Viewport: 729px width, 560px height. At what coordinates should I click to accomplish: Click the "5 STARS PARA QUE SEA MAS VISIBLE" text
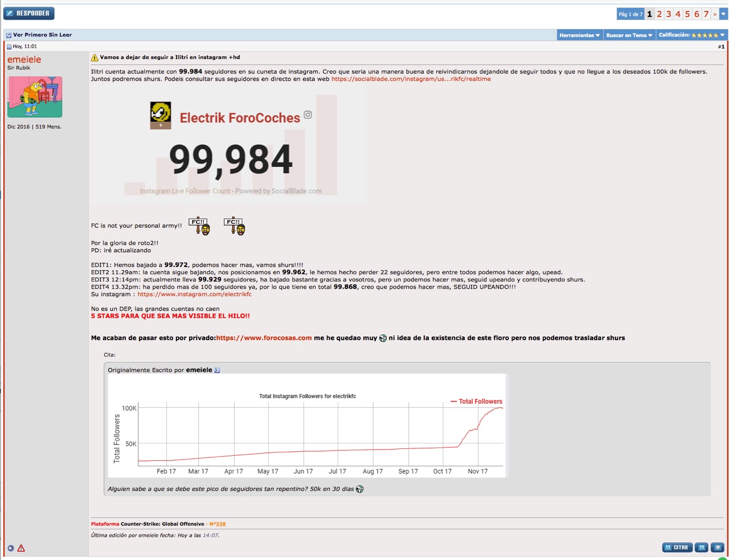tap(170, 316)
